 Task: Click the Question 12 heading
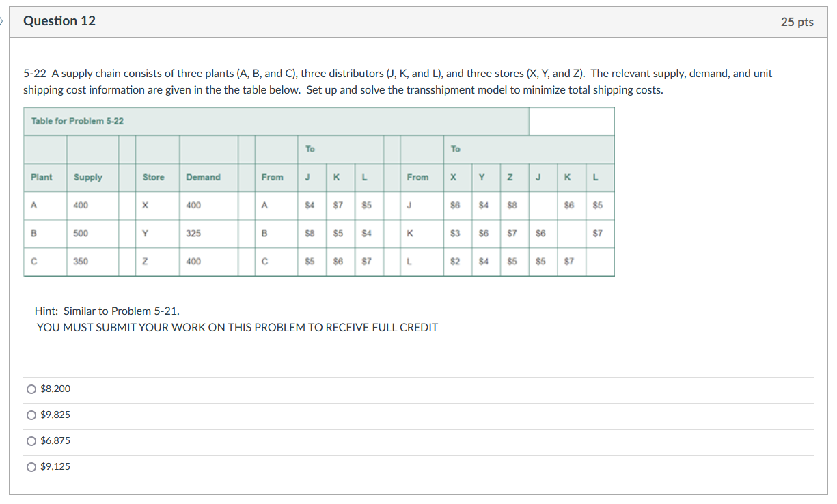tap(59, 21)
